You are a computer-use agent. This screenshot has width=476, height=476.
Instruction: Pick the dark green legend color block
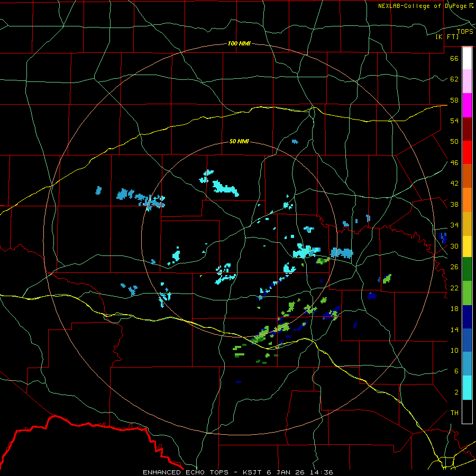coord(467,269)
